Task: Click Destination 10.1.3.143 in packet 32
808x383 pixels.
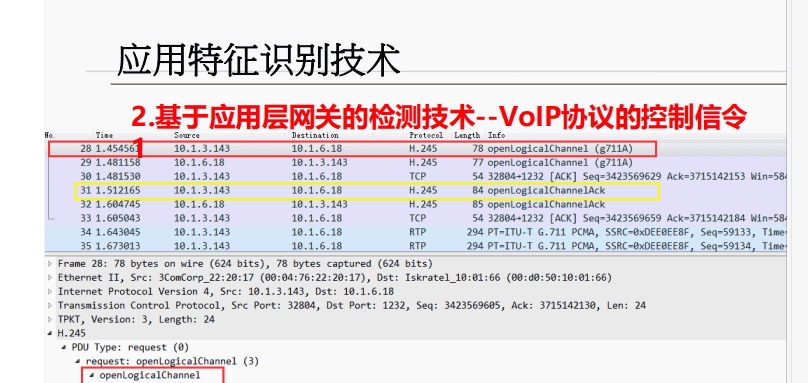Action: pyautogui.click(x=319, y=204)
